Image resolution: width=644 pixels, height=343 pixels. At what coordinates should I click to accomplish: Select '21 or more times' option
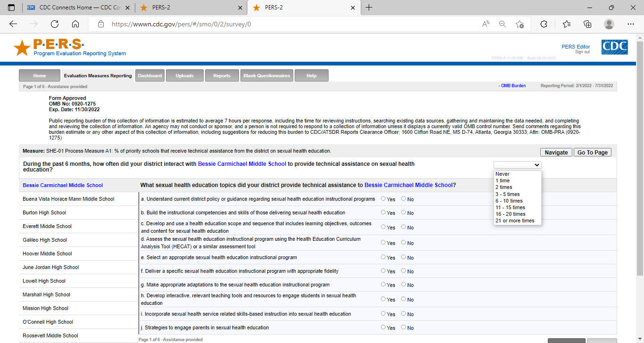pos(515,220)
